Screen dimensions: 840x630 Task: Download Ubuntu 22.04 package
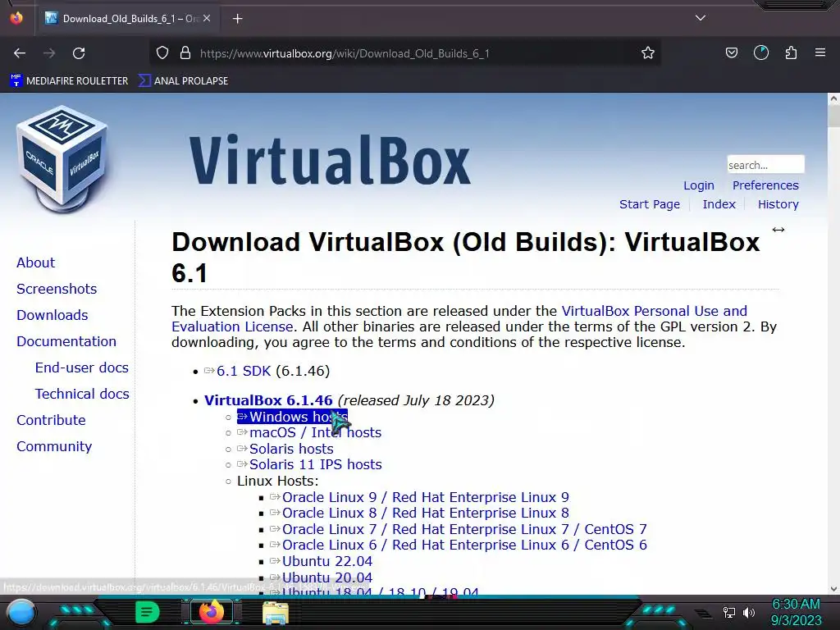pyautogui.click(x=327, y=561)
